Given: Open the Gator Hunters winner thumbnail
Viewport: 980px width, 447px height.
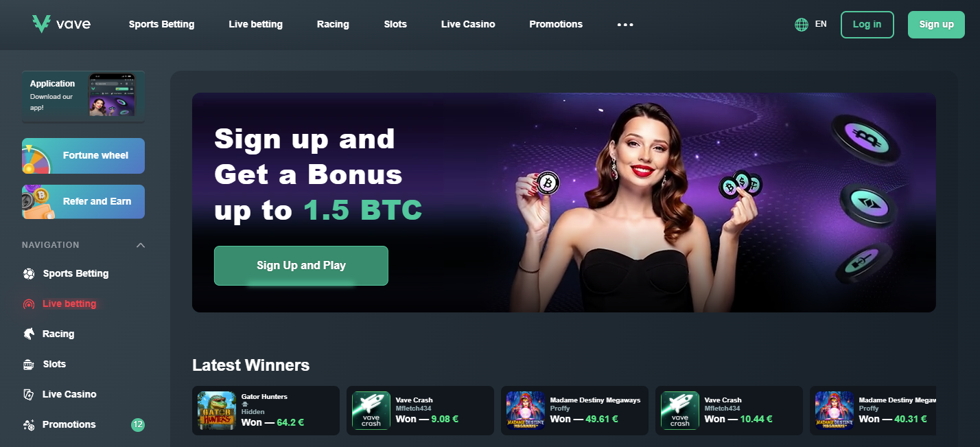Looking at the screenshot, I should (x=217, y=411).
